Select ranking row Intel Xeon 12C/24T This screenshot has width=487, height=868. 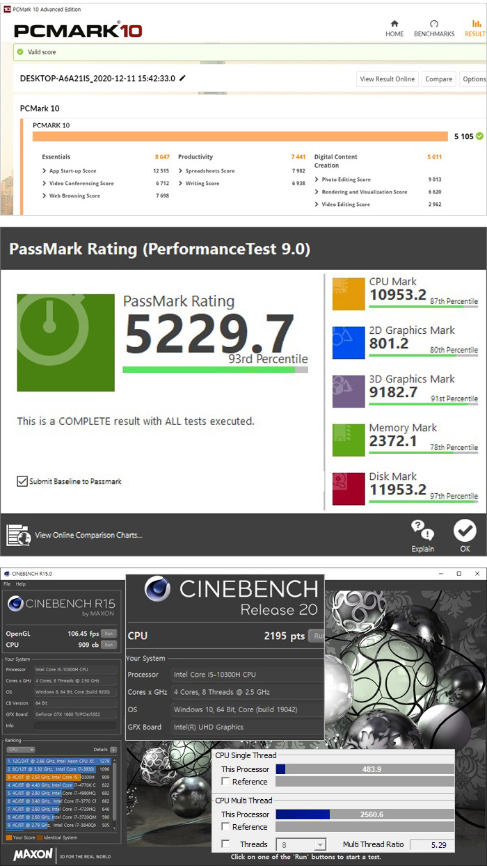tap(58, 761)
